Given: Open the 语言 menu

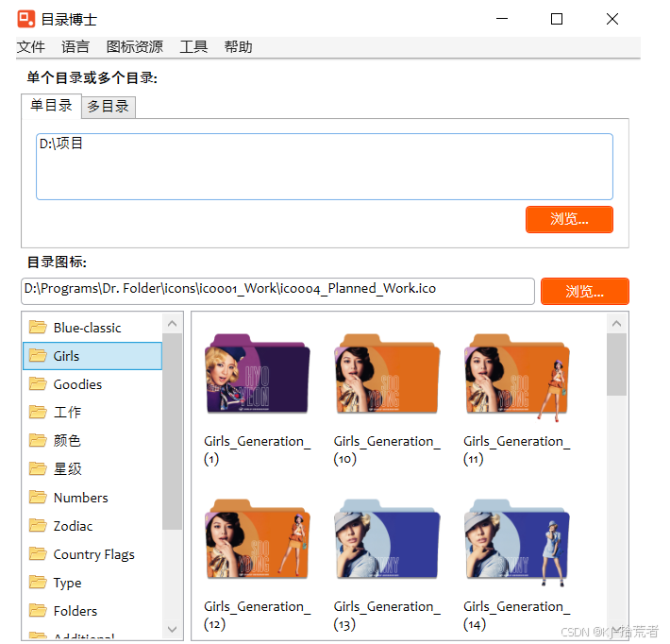Looking at the screenshot, I should coord(75,46).
